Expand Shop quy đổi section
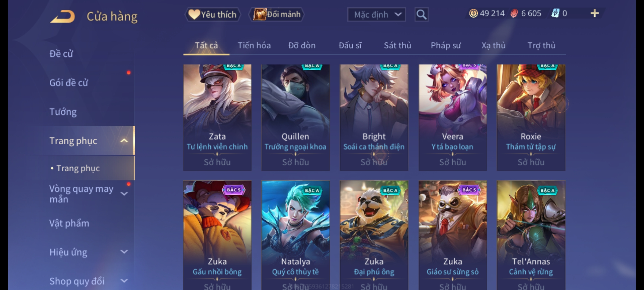This screenshot has width=644, height=290. click(x=124, y=281)
